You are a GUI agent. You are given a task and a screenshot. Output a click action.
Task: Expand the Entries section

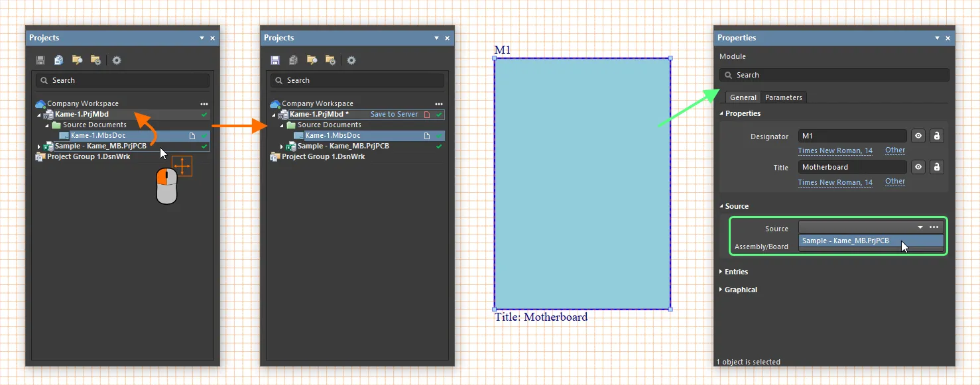(x=721, y=272)
